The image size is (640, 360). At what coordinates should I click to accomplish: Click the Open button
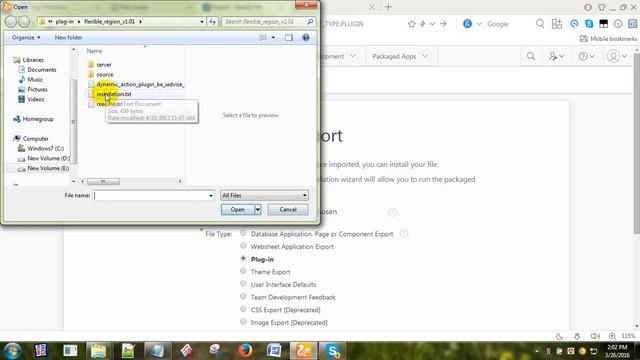(238, 209)
